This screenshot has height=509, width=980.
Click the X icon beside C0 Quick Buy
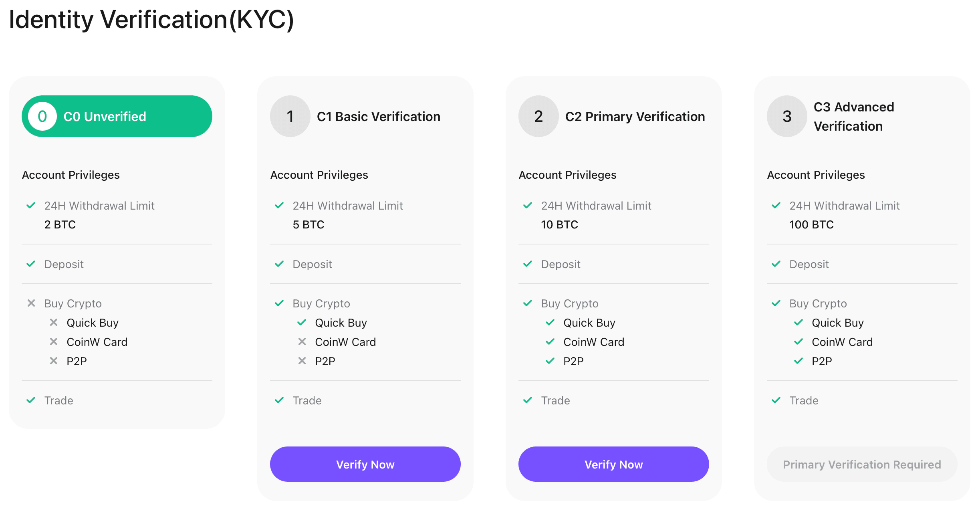coord(54,322)
